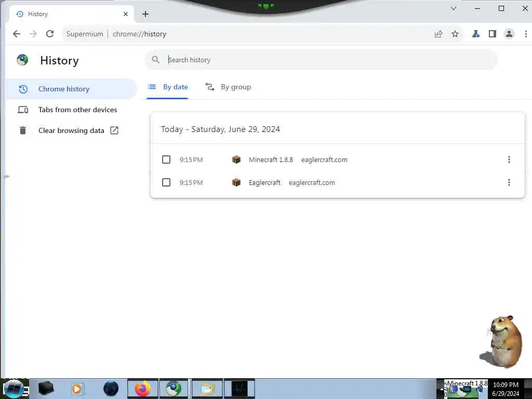532x399 pixels.
Task: Open the monitor graph taskbar window
Action: (239, 389)
